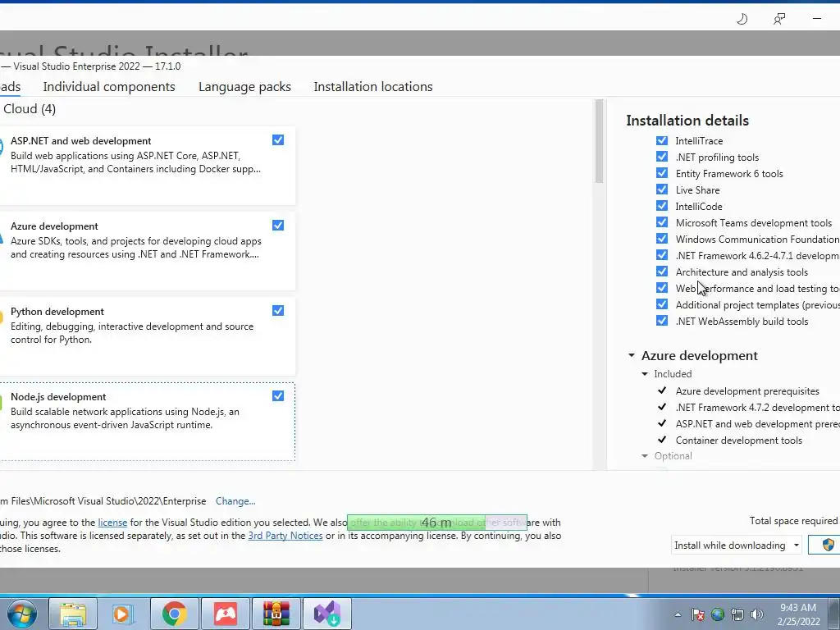This screenshot has width=840, height=630.
Task: Open File Explorer from taskbar
Action: tap(73, 614)
